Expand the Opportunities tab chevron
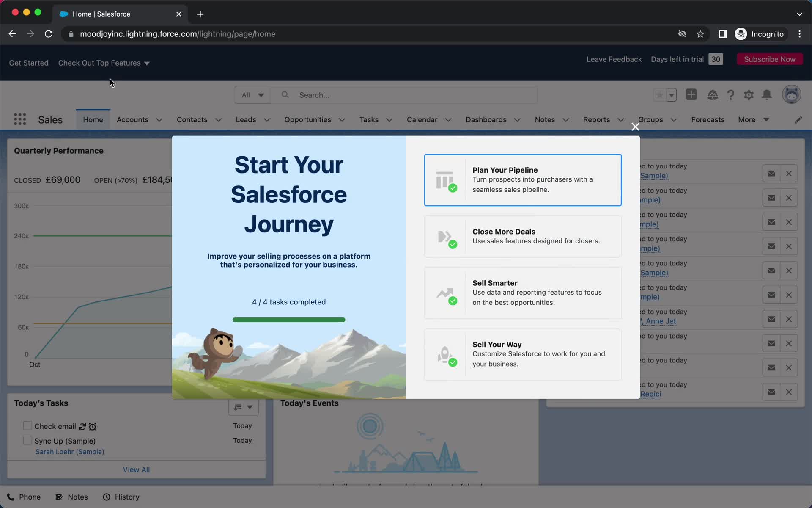This screenshot has height=508, width=812. 342,120
